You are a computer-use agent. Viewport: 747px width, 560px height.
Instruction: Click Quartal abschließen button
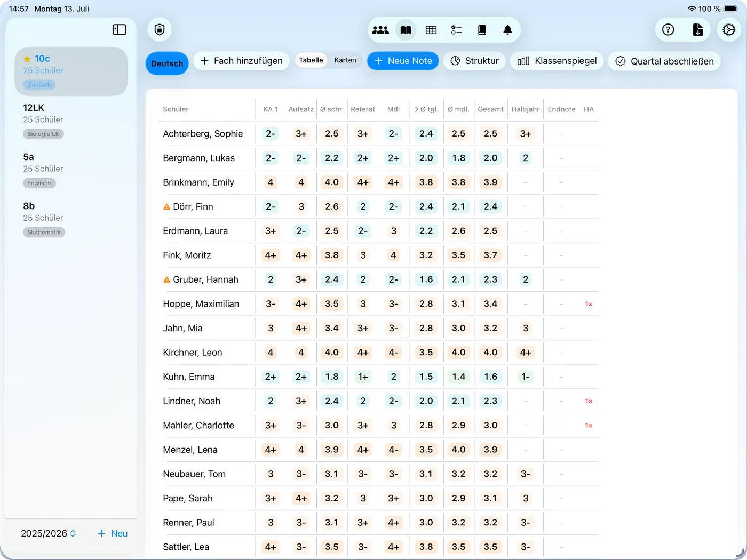[664, 61]
